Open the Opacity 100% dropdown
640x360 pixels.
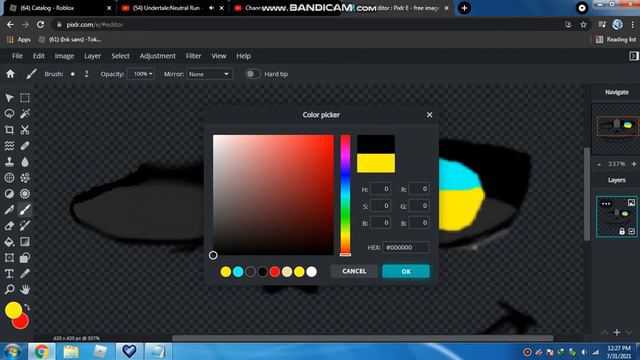point(141,74)
